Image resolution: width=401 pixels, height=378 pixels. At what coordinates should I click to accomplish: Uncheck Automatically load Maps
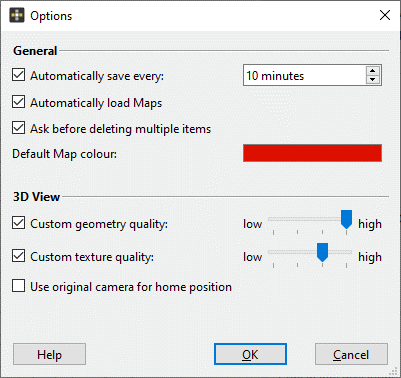point(18,102)
